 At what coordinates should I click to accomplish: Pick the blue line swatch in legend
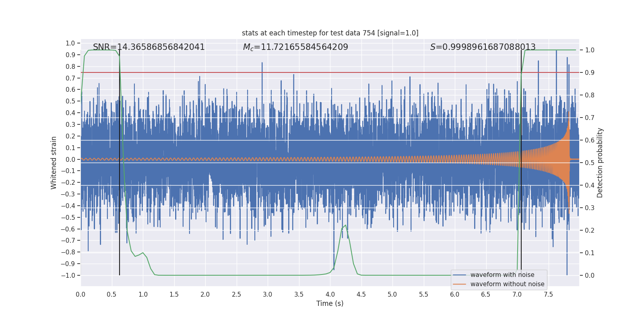459,275
